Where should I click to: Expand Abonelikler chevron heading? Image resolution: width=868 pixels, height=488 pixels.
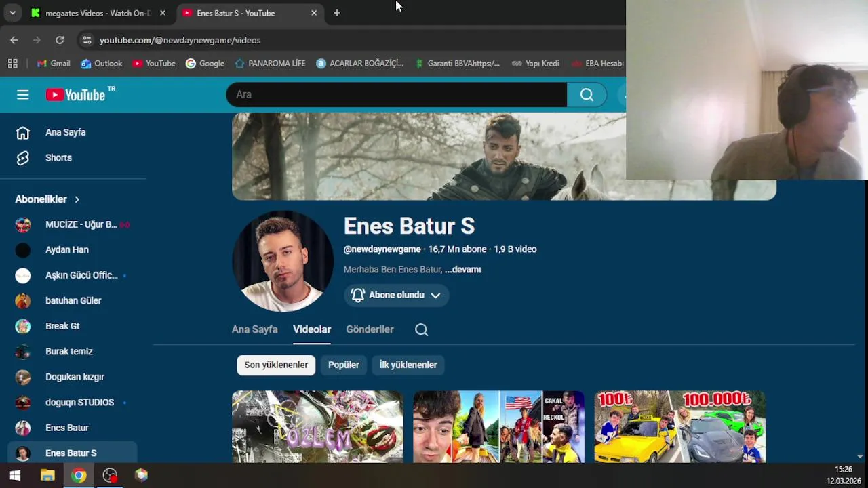pos(47,199)
